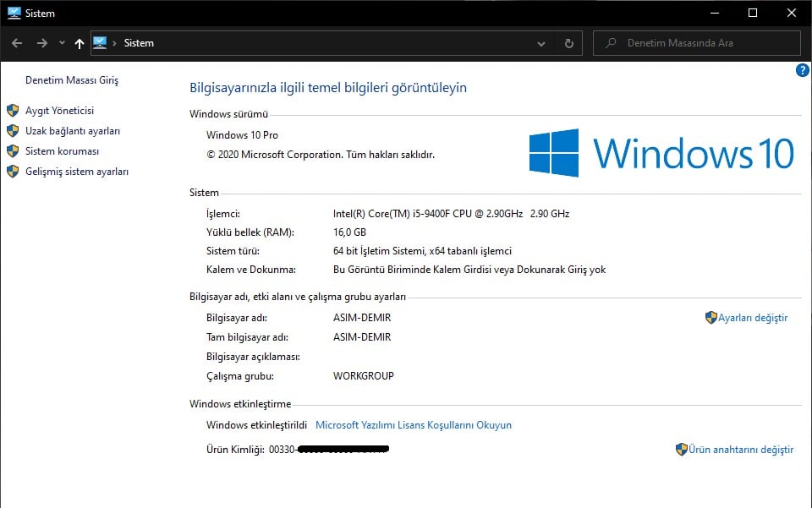812x508 pixels.
Task: Click the Sistem title bar icon
Action: 14,13
